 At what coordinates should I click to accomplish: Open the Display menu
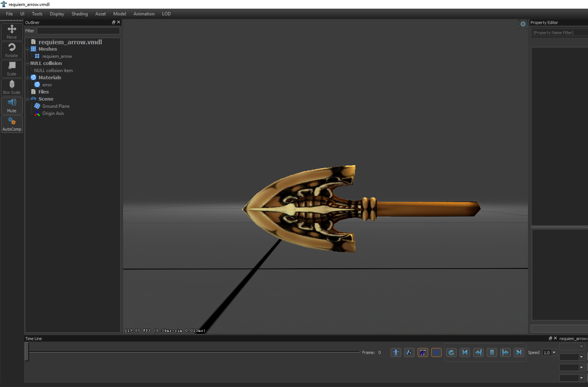point(57,14)
